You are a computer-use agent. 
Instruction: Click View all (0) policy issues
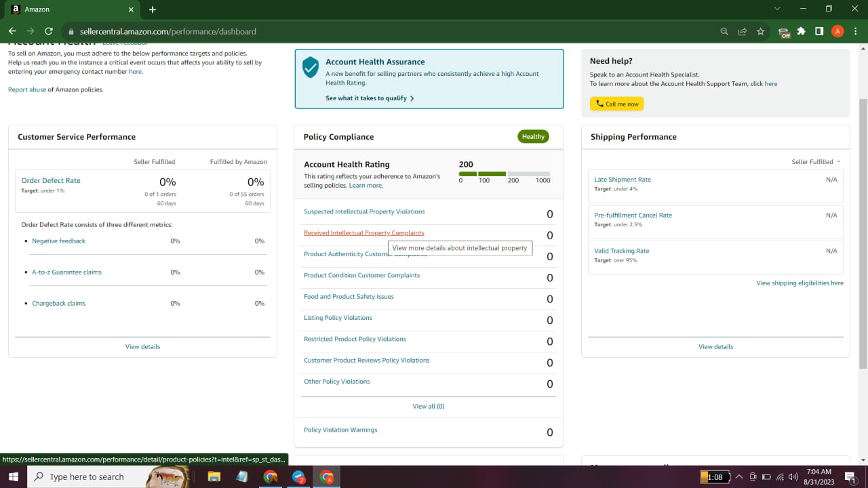429,406
